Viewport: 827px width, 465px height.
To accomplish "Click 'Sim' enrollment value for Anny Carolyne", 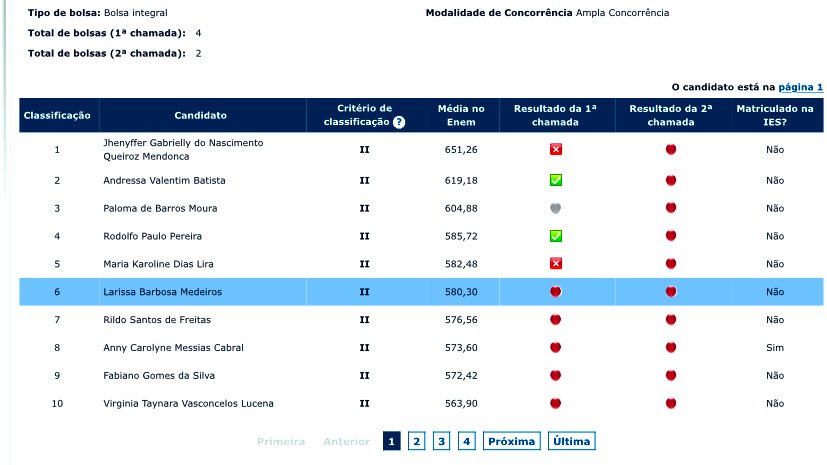I will (775, 348).
